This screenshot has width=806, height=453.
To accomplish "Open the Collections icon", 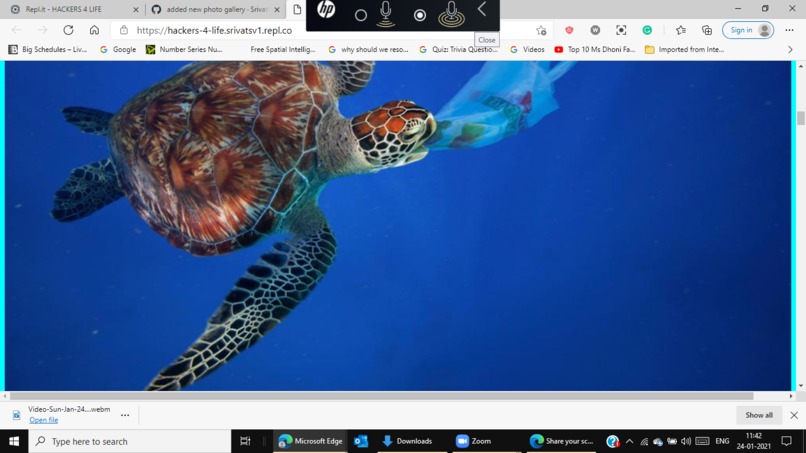I will coord(707,30).
